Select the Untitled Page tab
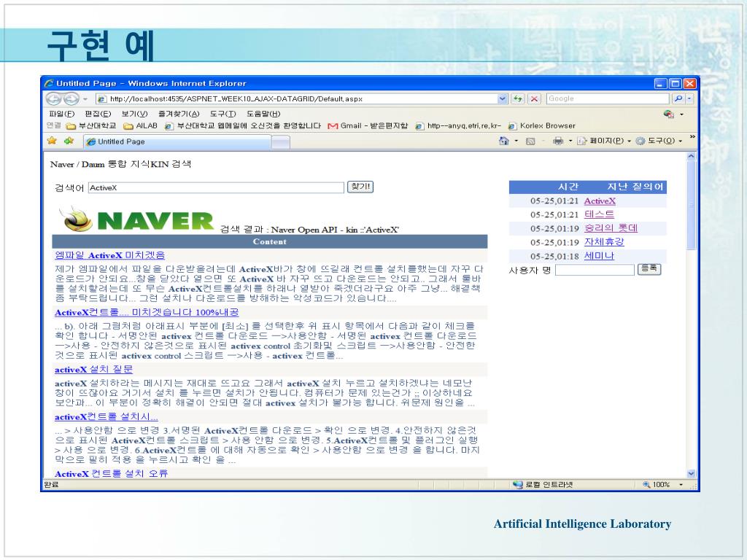The width and height of the screenshot is (747, 560). click(178, 141)
